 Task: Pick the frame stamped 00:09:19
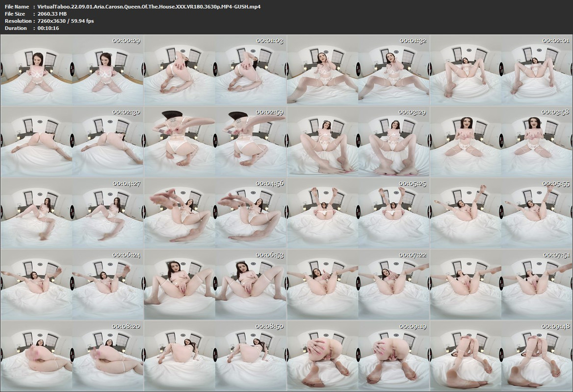tap(359, 356)
